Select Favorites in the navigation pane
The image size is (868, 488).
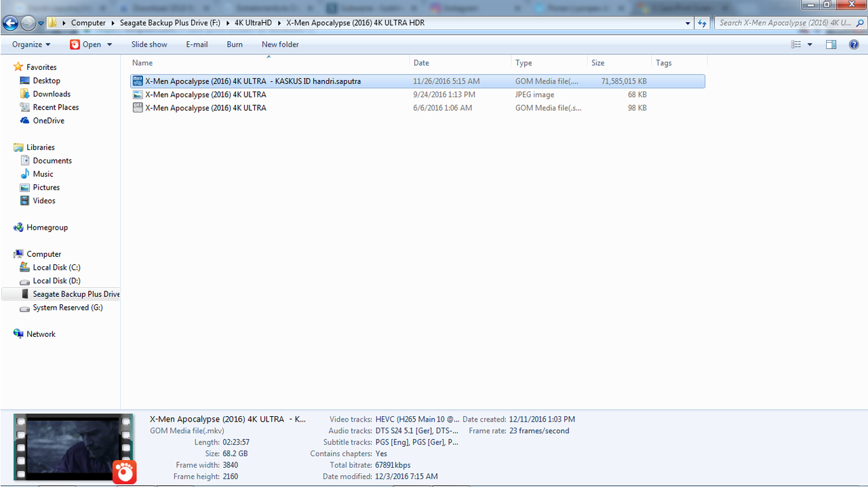point(41,67)
